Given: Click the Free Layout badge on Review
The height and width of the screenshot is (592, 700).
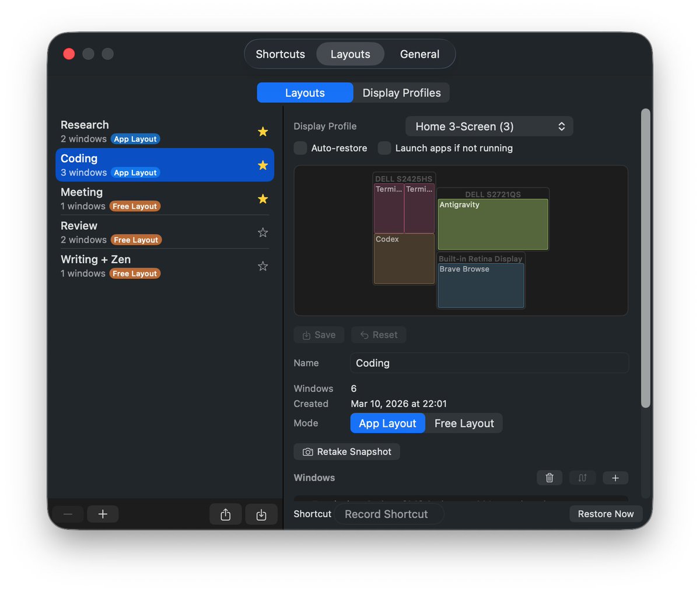Looking at the screenshot, I should (x=136, y=240).
